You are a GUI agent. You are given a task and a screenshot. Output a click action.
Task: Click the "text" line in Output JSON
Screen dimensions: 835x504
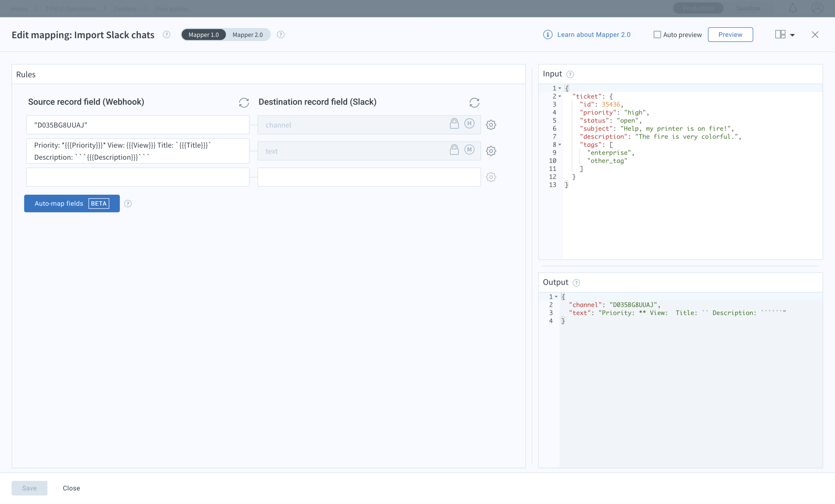click(x=677, y=313)
